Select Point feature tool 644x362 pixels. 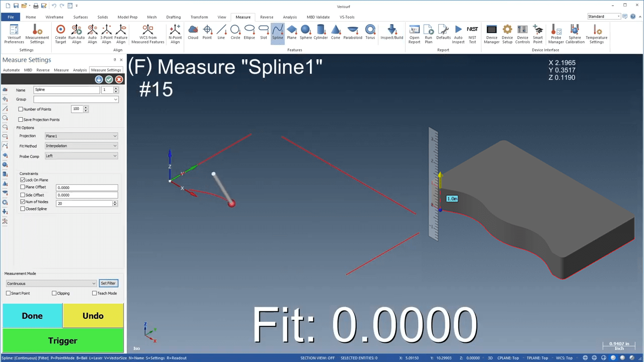(207, 32)
